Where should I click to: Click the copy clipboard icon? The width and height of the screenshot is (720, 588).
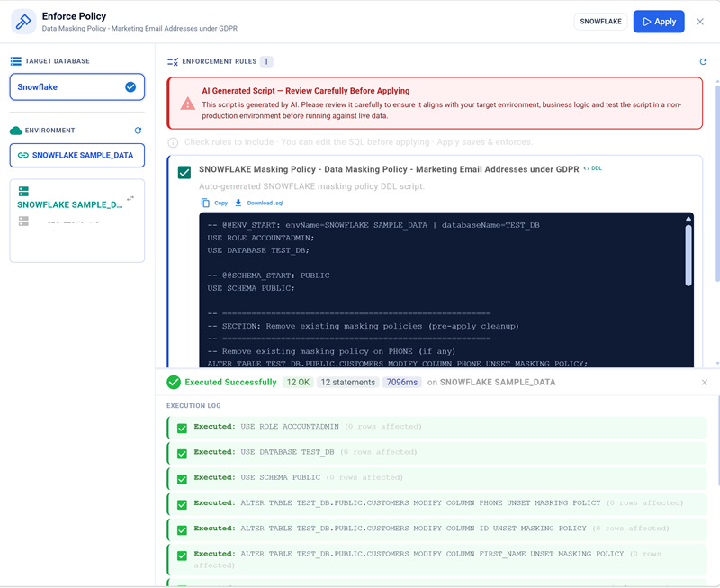pos(205,203)
